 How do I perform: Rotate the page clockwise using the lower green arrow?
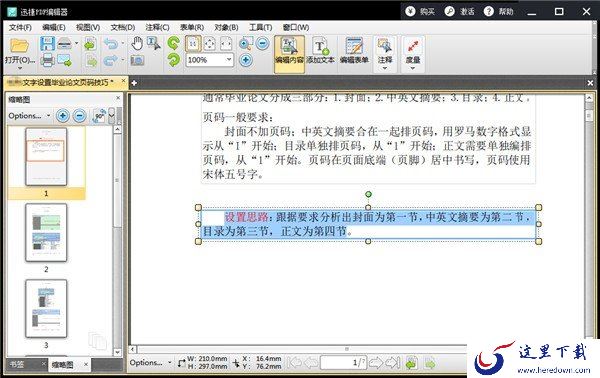click(x=173, y=60)
